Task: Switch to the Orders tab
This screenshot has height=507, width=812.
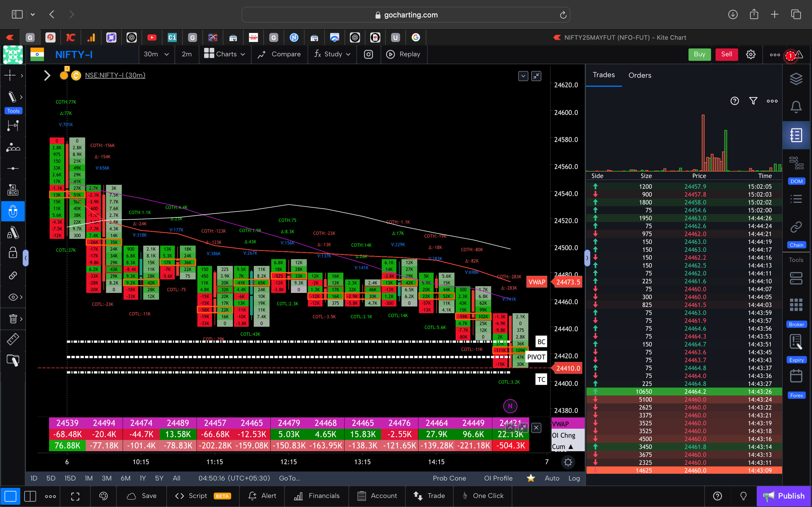Action: (639, 75)
